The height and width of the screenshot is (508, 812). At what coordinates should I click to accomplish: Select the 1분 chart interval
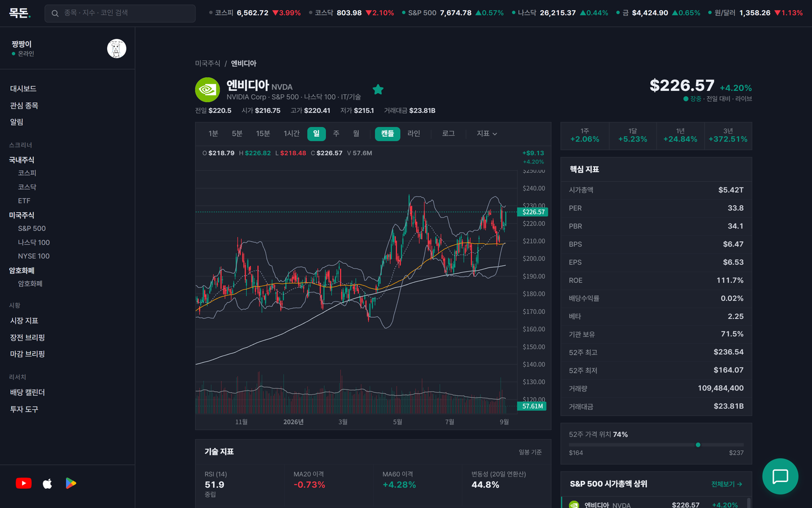213,134
